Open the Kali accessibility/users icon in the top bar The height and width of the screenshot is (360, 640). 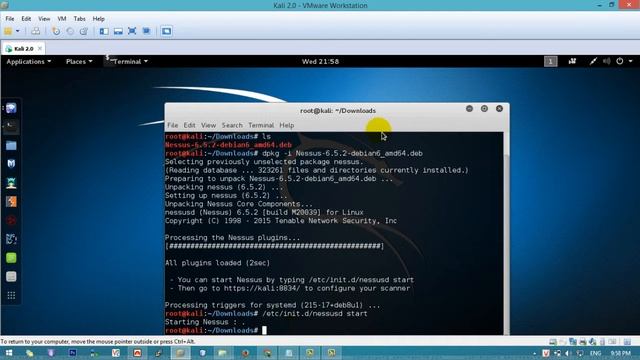pyautogui.click(x=572, y=61)
